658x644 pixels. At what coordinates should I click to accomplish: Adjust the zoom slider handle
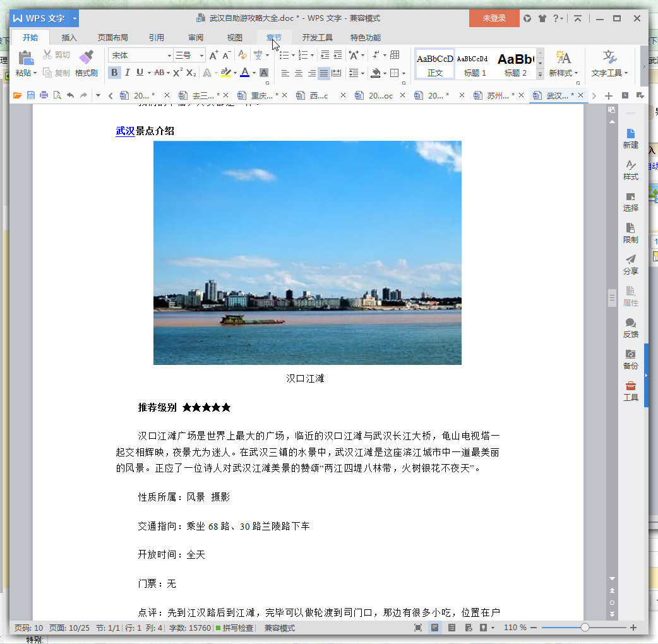tap(585, 628)
